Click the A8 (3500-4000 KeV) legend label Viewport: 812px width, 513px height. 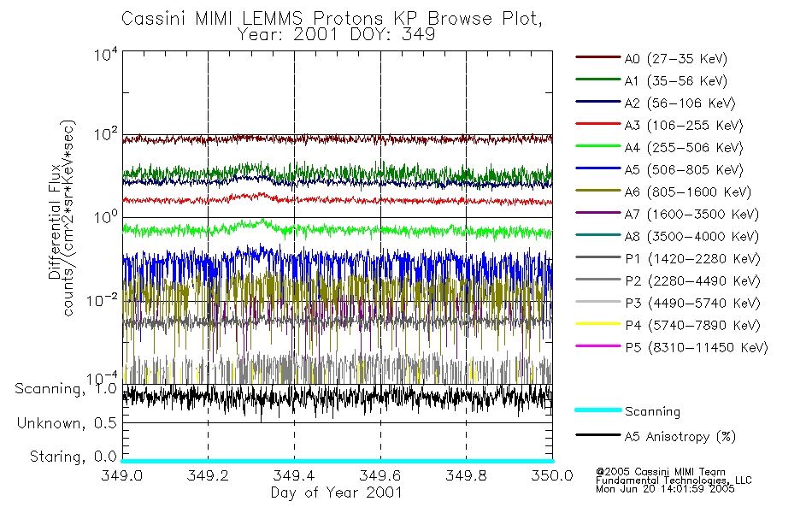point(691,237)
